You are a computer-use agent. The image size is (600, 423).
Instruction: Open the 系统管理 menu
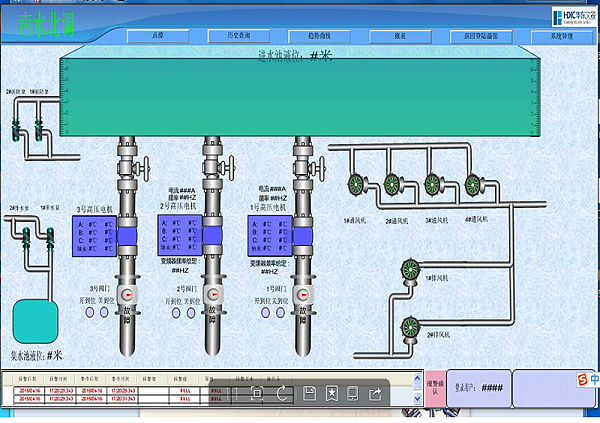coord(562,35)
